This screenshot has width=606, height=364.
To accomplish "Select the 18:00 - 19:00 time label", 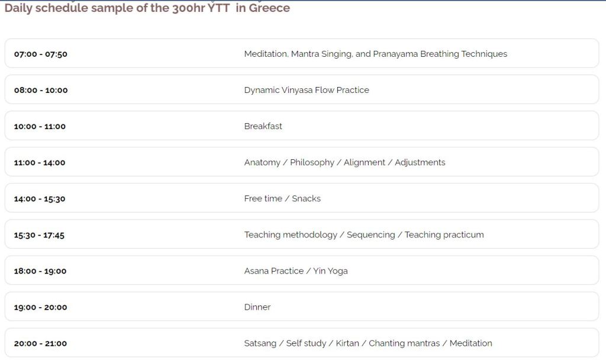I will [x=40, y=271].
